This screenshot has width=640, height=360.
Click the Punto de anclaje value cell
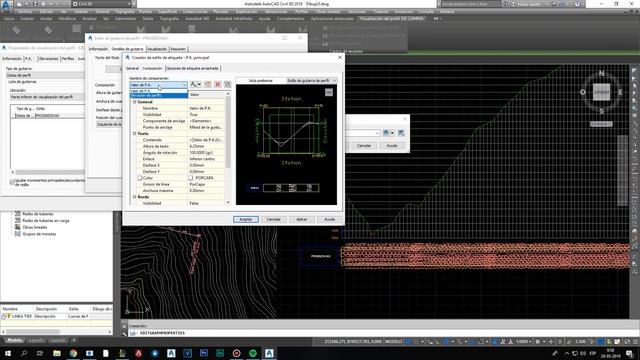click(x=206, y=127)
